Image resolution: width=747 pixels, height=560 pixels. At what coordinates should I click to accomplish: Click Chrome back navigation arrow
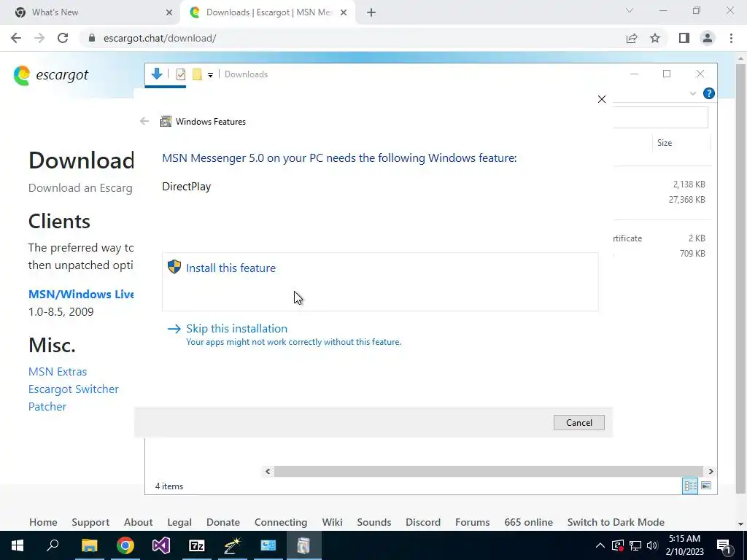click(x=16, y=38)
